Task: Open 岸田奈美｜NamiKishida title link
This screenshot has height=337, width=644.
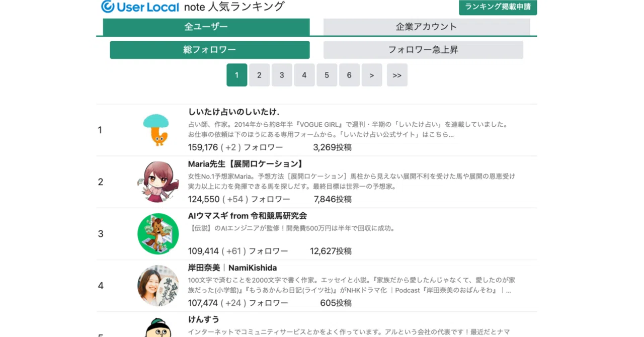Action: pyautogui.click(x=232, y=268)
